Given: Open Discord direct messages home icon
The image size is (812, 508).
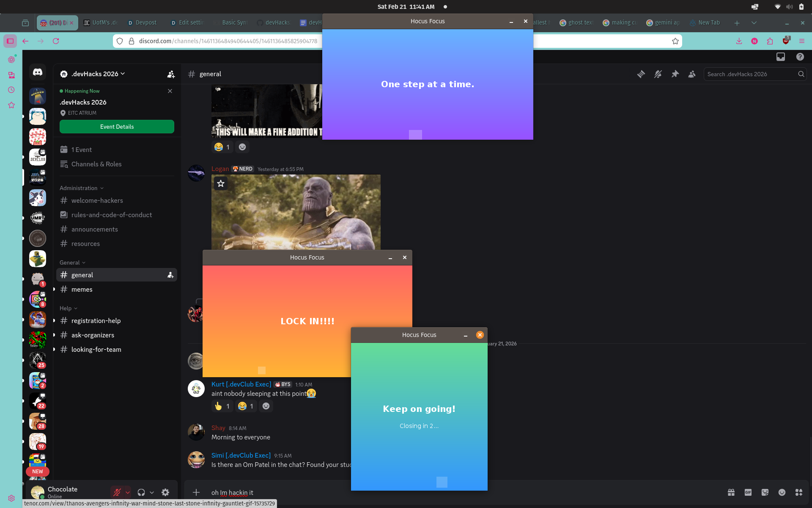Looking at the screenshot, I should pyautogui.click(x=38, y=72).
